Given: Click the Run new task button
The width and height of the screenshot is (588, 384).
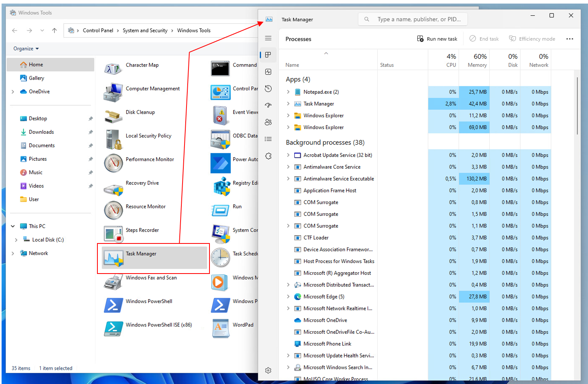Looking at the screenshot, I should (437, 39).
